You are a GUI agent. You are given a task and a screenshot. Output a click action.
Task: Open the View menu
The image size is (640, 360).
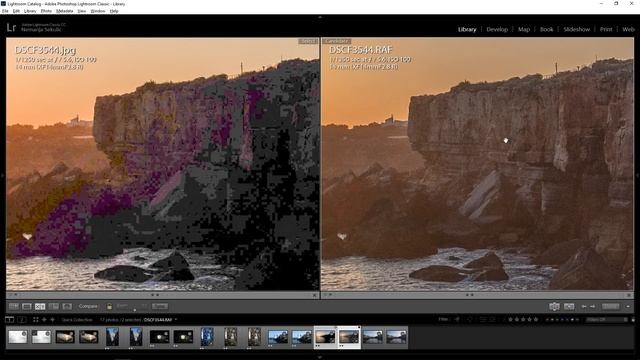click(x=82, y=11)
